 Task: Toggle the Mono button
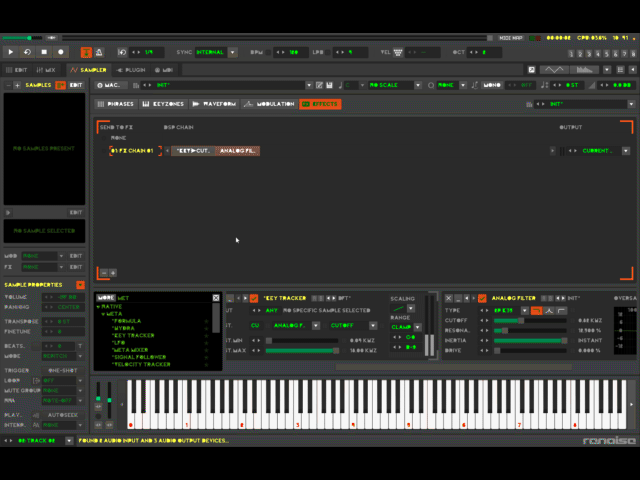(492, 85)
